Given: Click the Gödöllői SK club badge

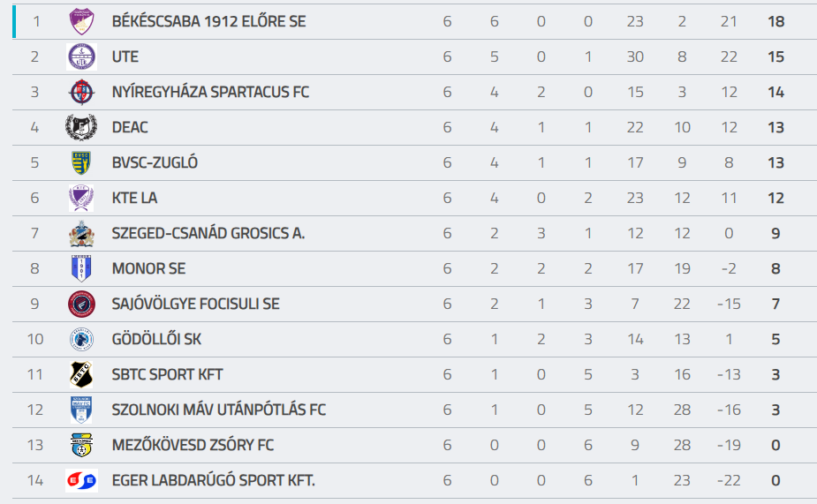Looking at the screenshot, I should pyautogui.click(x=81, y=339).
